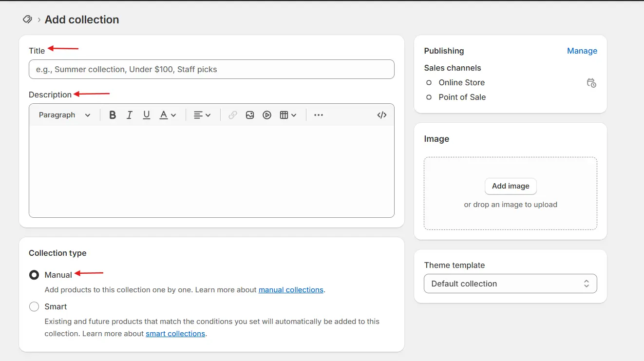This screenshot has height=361, width=644.
Task: Switch to HTML code view
Action: coord(382,115)
